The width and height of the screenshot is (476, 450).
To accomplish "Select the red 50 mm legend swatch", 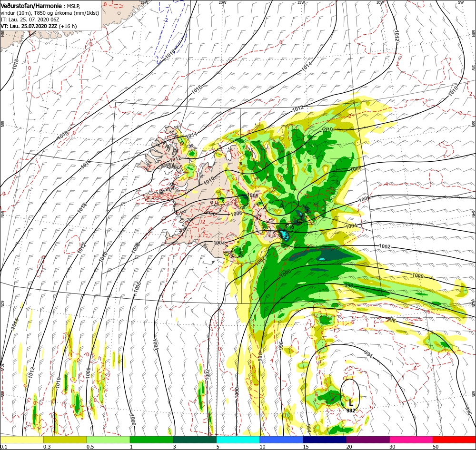I will click(454, 440).
